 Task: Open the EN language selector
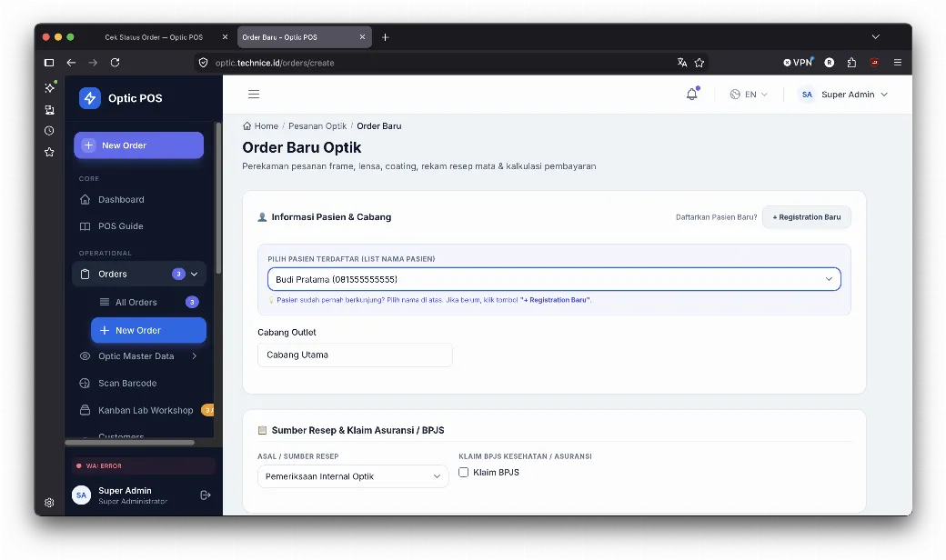point(749,95)
